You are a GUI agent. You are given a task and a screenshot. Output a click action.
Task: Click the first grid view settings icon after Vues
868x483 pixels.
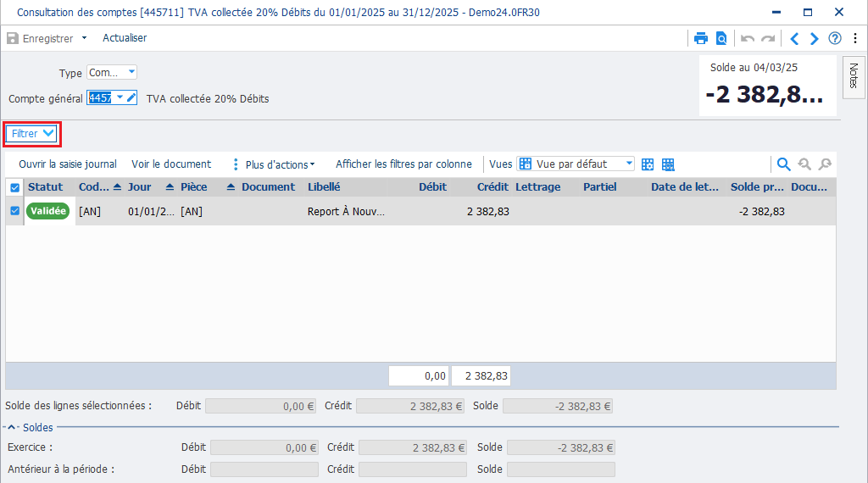[x=648, y=164]
